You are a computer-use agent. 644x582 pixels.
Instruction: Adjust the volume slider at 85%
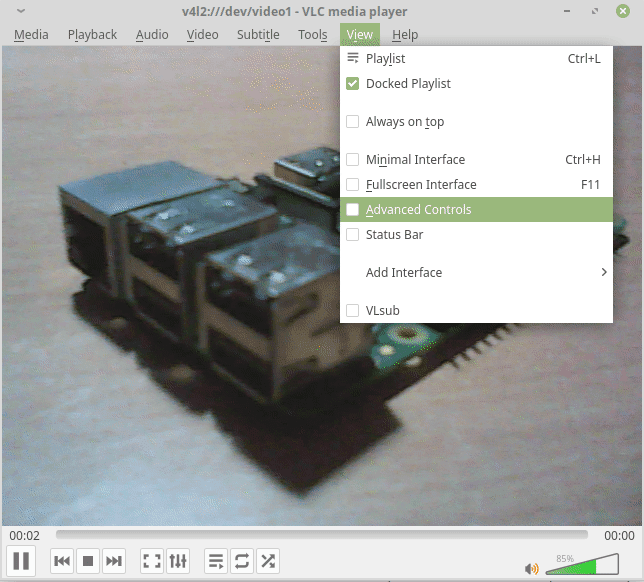click(582, 564)
